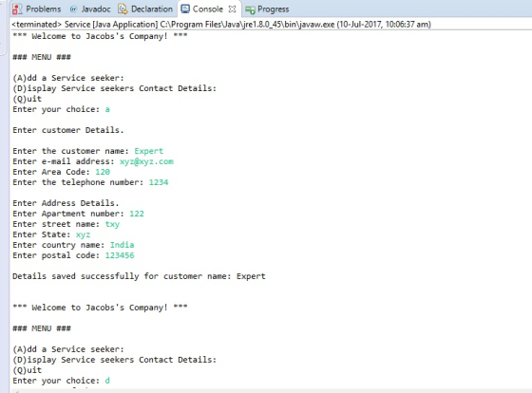Click the first '(A)dd a Service seeker:' line

coord(68,78)
